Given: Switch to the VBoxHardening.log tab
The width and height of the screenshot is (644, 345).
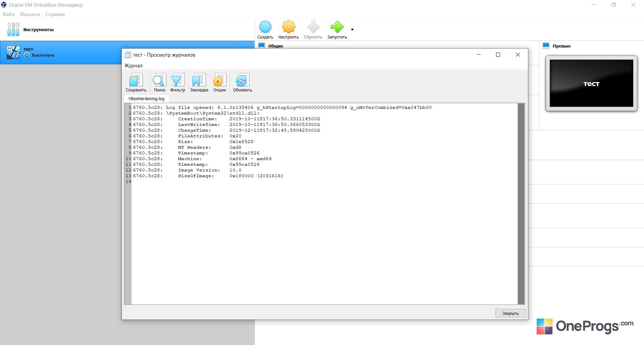Looking at the screenshot, I should (146, 99).
